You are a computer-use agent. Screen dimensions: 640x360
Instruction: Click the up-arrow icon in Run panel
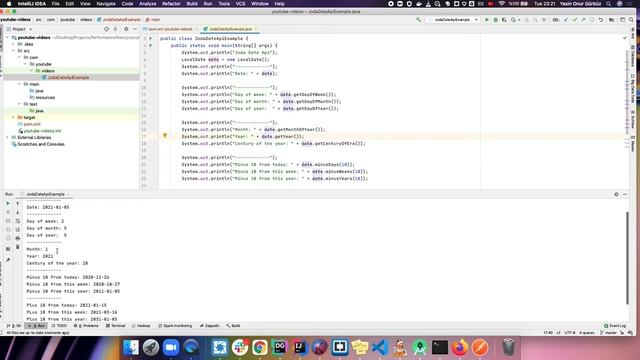click(18, 203)
